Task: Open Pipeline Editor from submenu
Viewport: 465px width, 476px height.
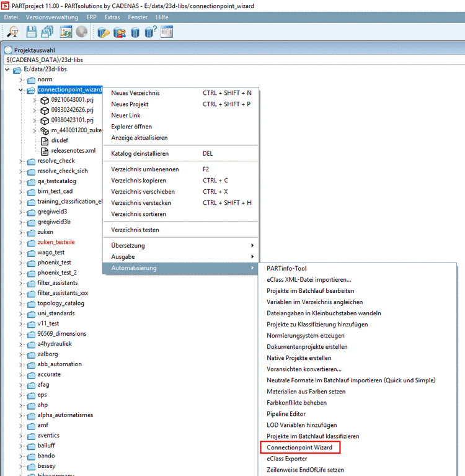Action: tap(357, 414)
